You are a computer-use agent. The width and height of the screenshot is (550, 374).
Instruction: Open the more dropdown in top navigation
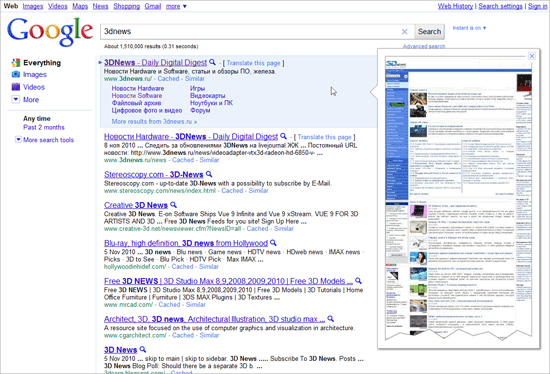176,6
